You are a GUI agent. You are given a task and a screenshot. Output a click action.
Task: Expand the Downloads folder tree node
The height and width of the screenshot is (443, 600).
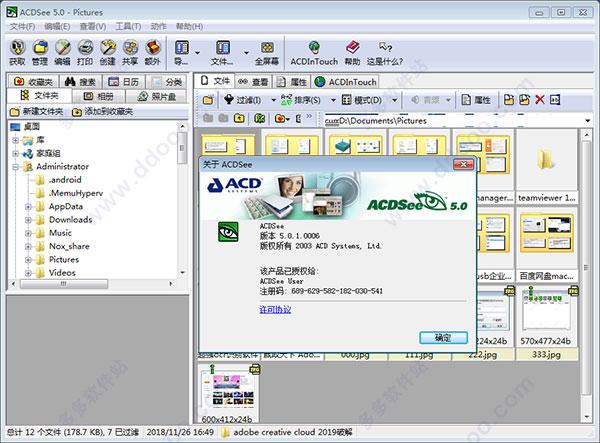29,220
